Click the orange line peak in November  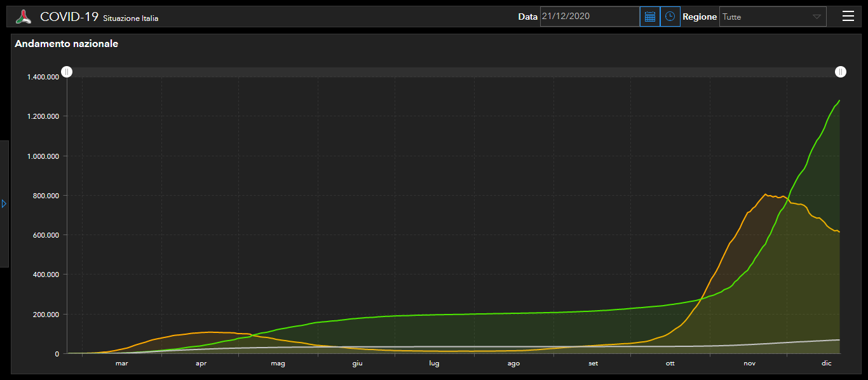pos(765,194)
